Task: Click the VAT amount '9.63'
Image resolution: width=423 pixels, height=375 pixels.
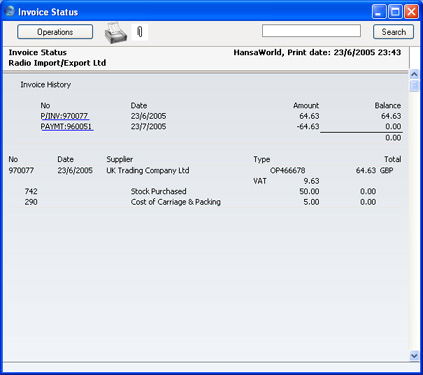Action: 311,181
